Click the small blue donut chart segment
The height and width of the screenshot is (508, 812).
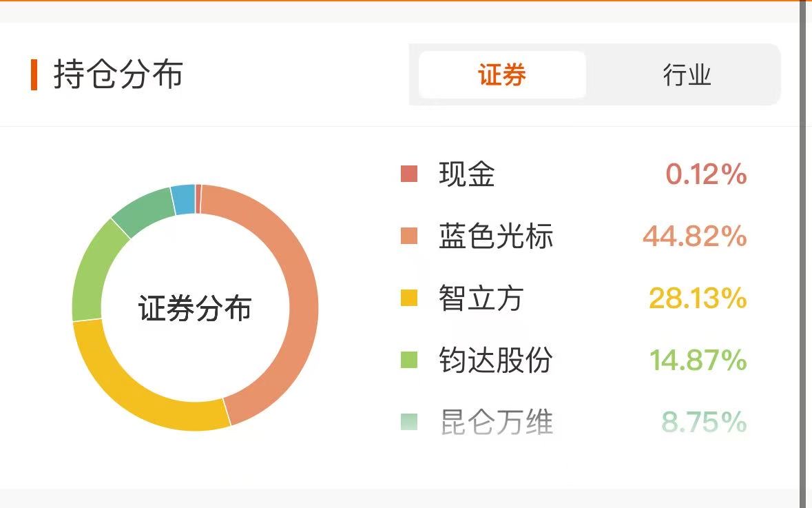click(x=183, y=200)
